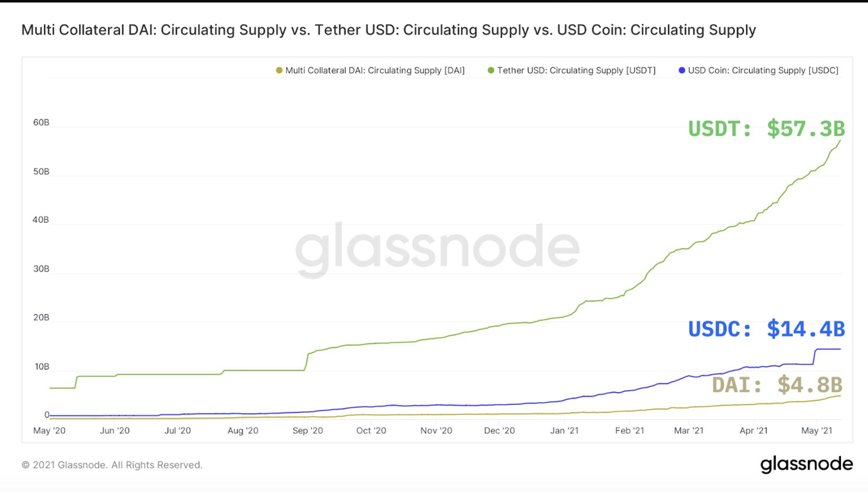Click the olive DAI legend dot
Viewport: 868px width, 492px height.
tap(279, 70)
